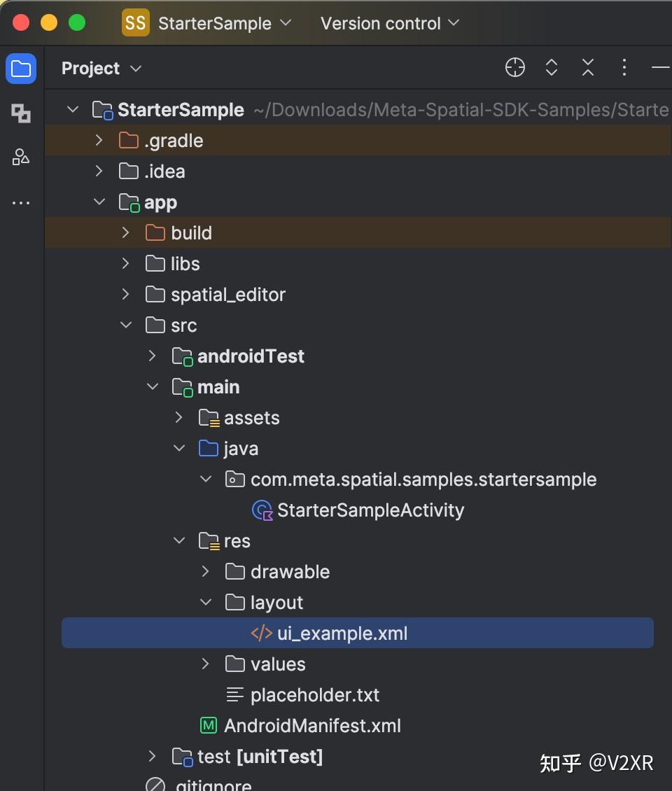
Task: Collapse the res folder
Action: click(179, 540)
